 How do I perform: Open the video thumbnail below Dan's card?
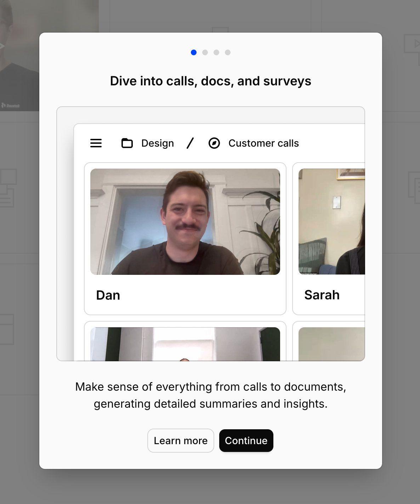185,344
